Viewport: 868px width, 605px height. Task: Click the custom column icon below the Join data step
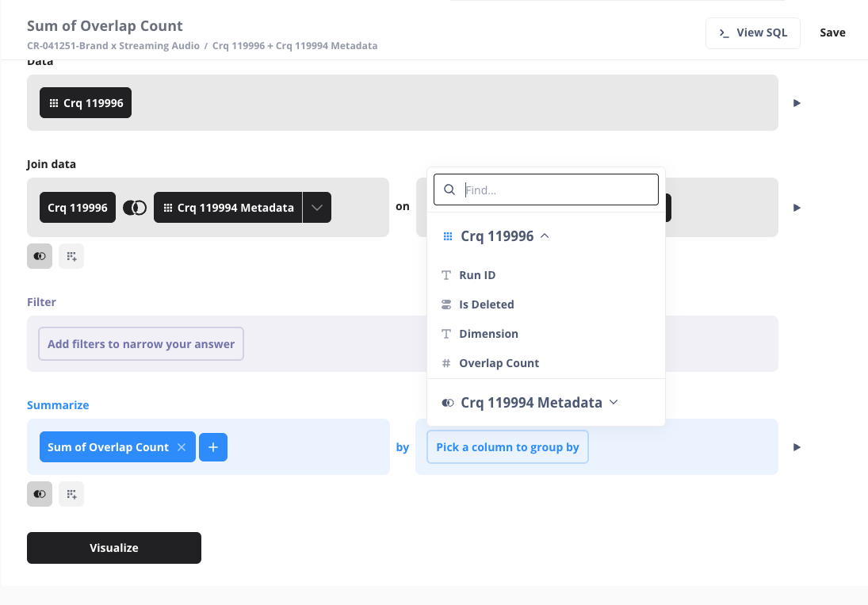[71, 256]
